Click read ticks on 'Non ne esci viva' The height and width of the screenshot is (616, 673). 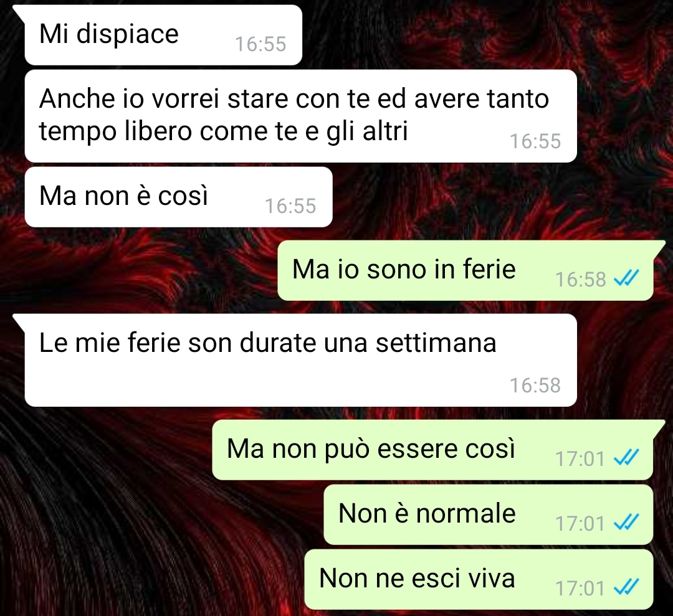626,587
